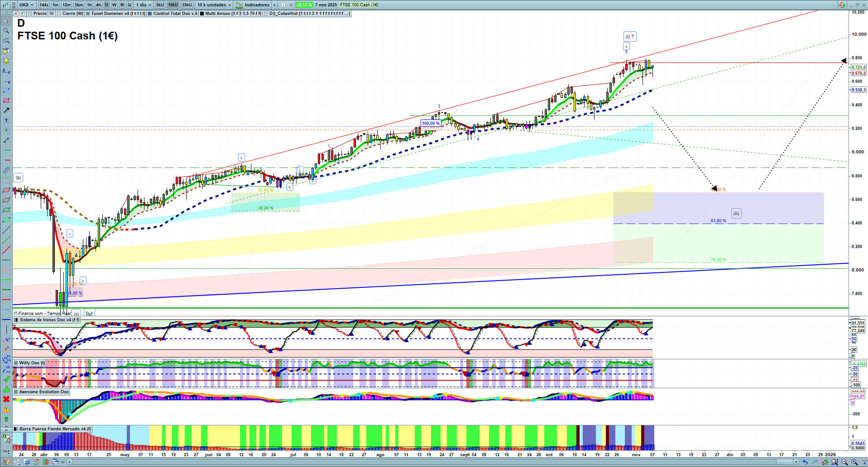Click the Tunel Domenec v4 color swatch

coord(88,14)
